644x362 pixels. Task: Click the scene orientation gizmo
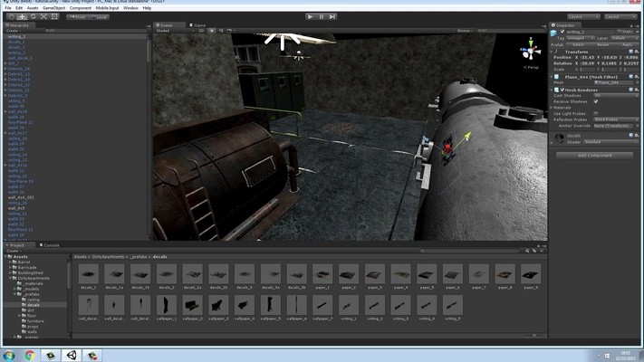point(531,51)
